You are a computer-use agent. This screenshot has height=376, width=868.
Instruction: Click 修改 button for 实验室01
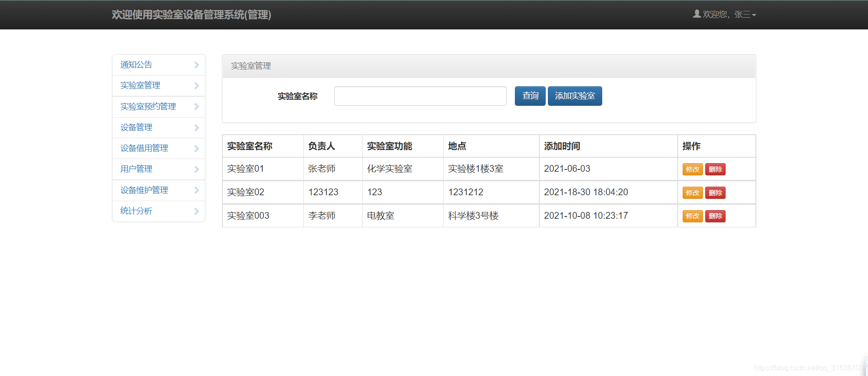[x=692, y=169]
